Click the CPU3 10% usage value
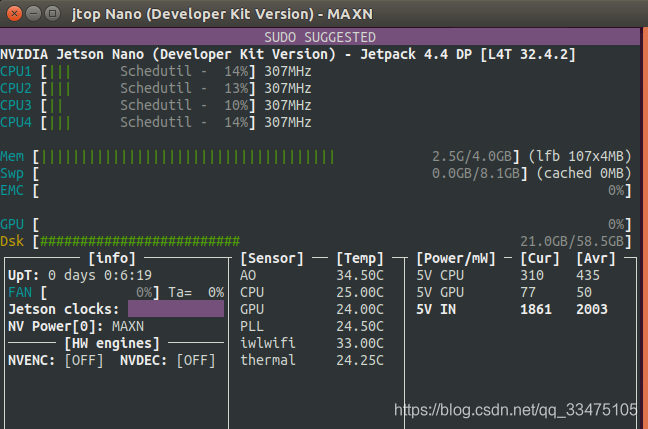Screen dimensions: 648x429 (x=236, y=105)
